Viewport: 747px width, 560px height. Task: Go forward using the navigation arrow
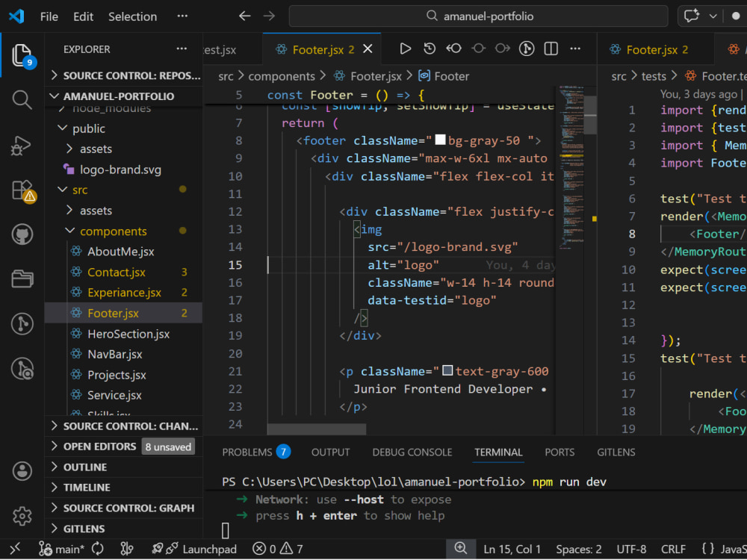tap(269, 16)
